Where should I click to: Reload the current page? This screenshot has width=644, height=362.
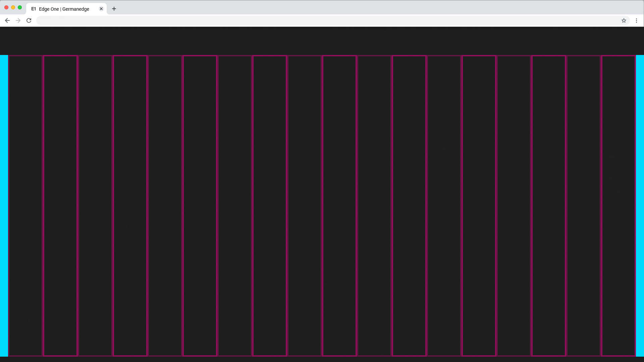click(29, 20)
